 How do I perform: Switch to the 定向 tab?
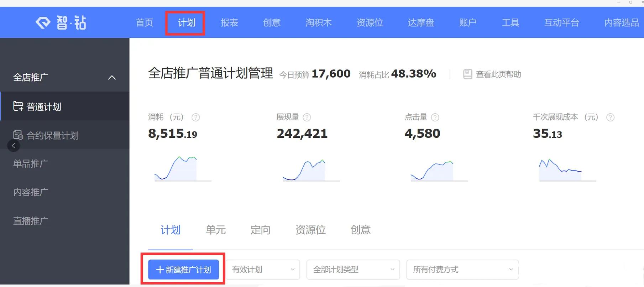tap(260, 230)
